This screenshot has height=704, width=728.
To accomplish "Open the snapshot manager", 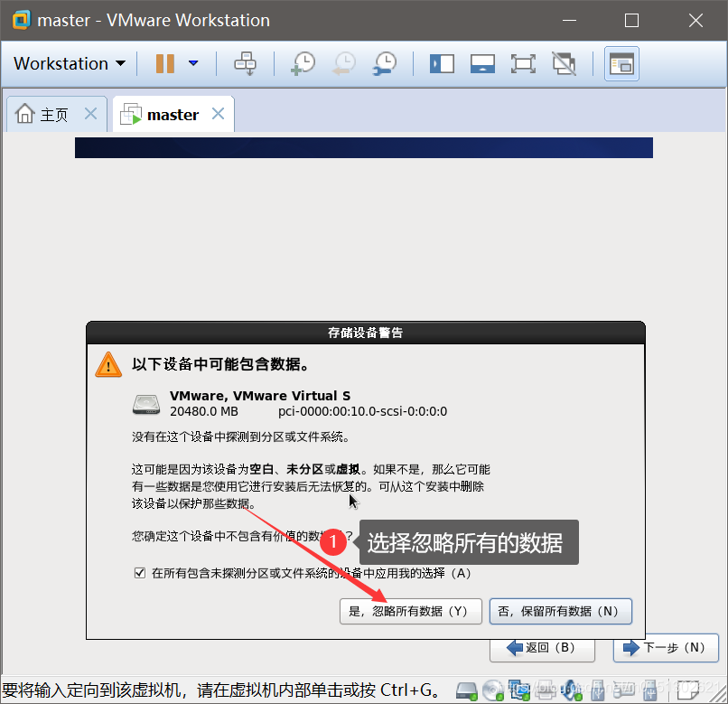I will coord(385,63).
